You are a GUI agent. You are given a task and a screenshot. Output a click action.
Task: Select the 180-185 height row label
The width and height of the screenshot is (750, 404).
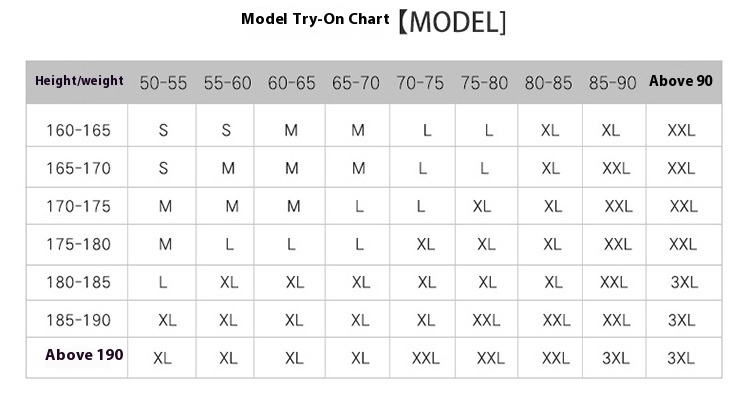point(79,282)
